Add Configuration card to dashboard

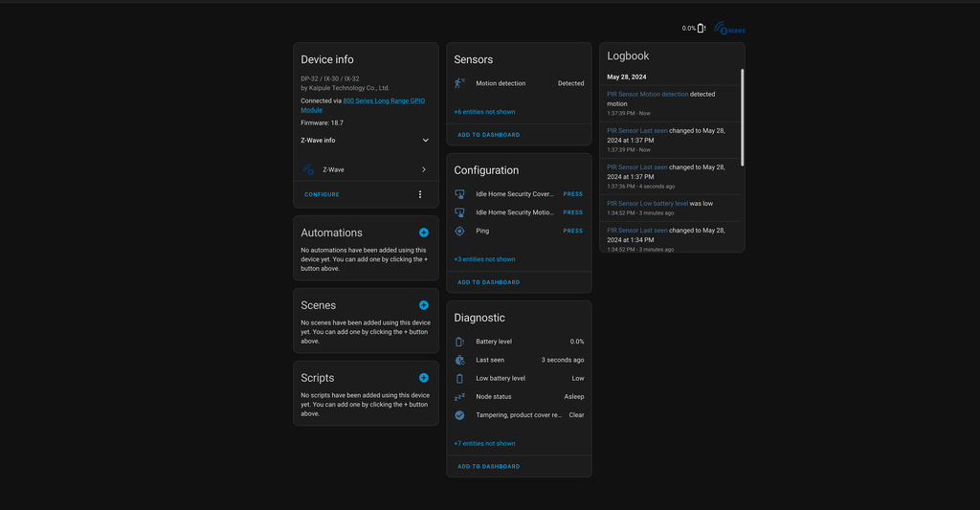[489, 282]
